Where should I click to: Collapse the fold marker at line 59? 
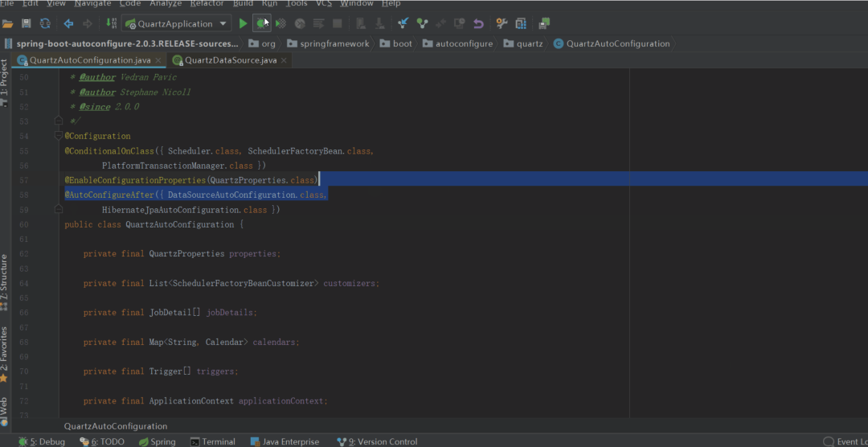click(x=58, y=209)
